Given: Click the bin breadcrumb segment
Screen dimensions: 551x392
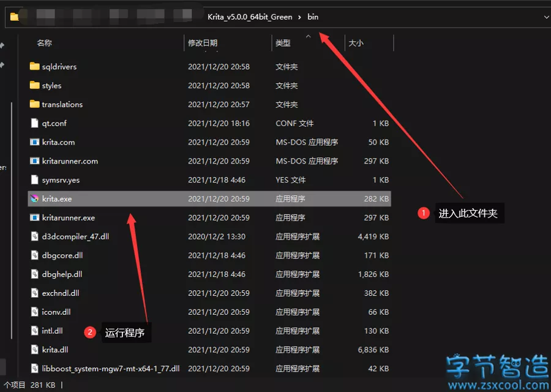Looking at the screenshot, I should pos(313,17).
